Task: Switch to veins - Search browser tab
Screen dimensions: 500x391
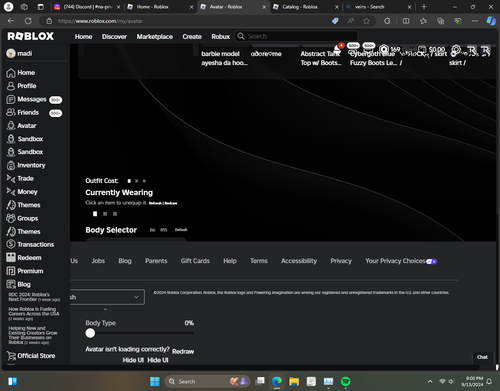Action: 378,7
